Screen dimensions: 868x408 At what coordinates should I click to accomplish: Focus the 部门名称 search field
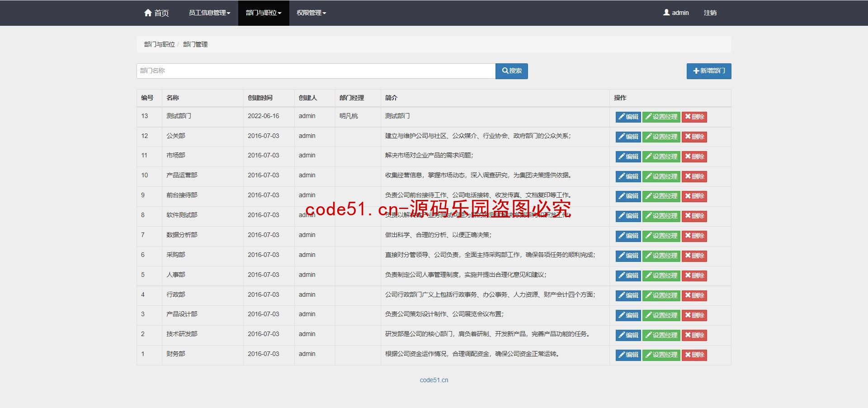point(316,71)
